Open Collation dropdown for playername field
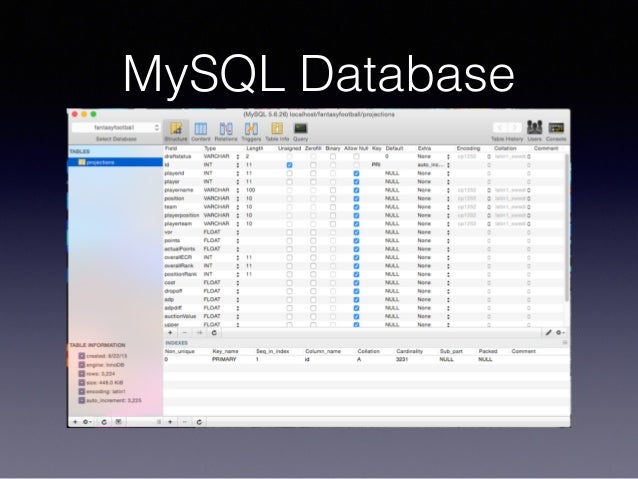The width and height of the screenshot is (638, 479). coord(529,190)
